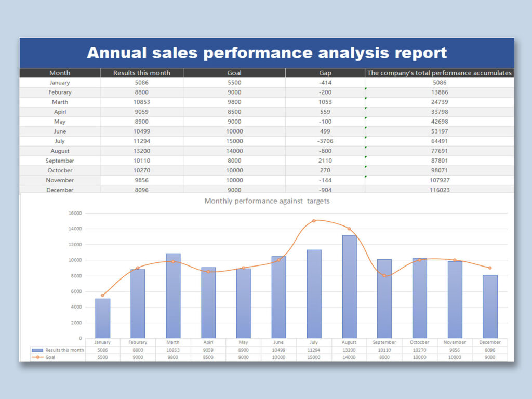
Task: Select the January bar in the chart
Action: click(102, 318)
